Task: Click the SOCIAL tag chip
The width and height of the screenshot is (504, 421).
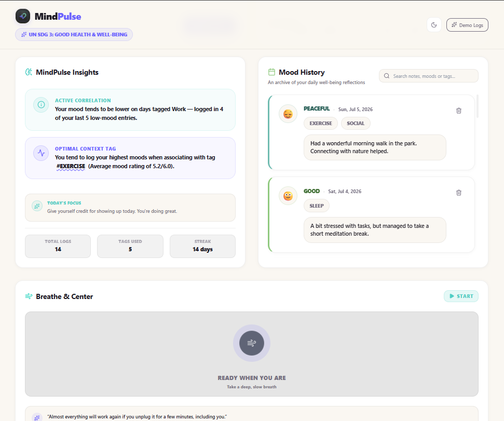Action: click(x=356, y=124)
